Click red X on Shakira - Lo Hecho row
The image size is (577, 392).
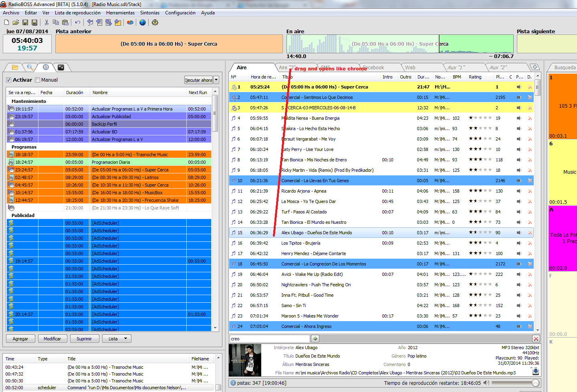(530, 129)
